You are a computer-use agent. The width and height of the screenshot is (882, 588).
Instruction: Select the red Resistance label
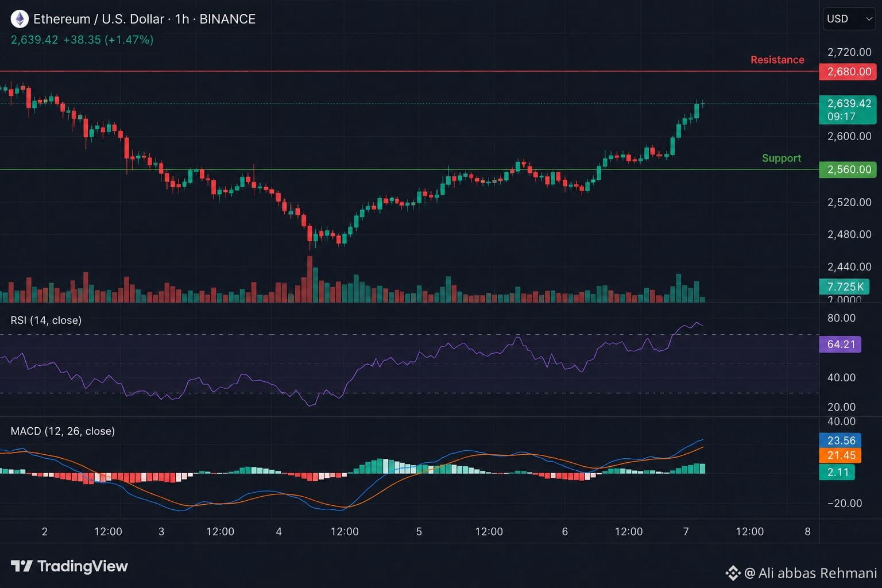(777, 60)
